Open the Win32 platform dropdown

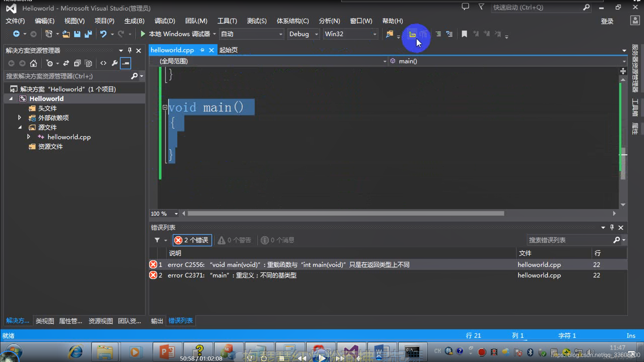click(x=350, y=34)
